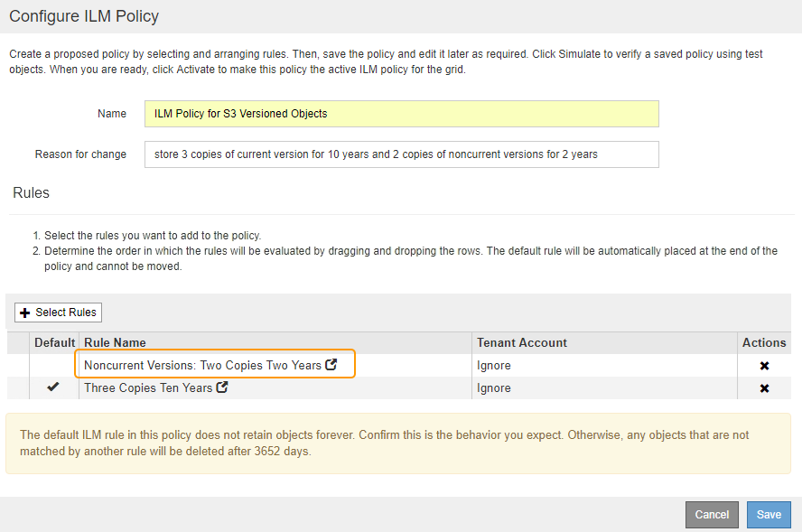
Task: Remove the Noncurrent Versions rule with X icon
Action: 764,366
